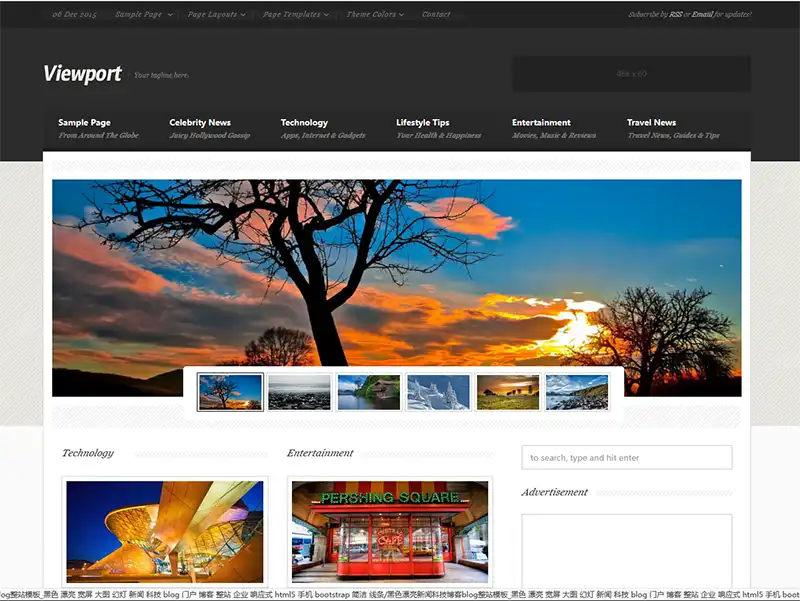This screenshot has width=800, height=601.
Task: Open the Theme Colors menu
Action: click(x=371, y=14)
